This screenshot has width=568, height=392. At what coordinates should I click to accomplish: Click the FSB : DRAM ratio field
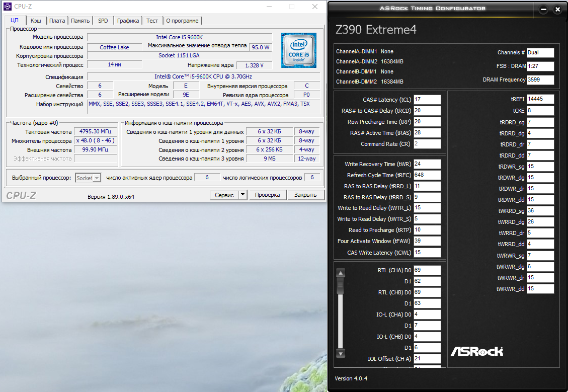coord(540,66)
